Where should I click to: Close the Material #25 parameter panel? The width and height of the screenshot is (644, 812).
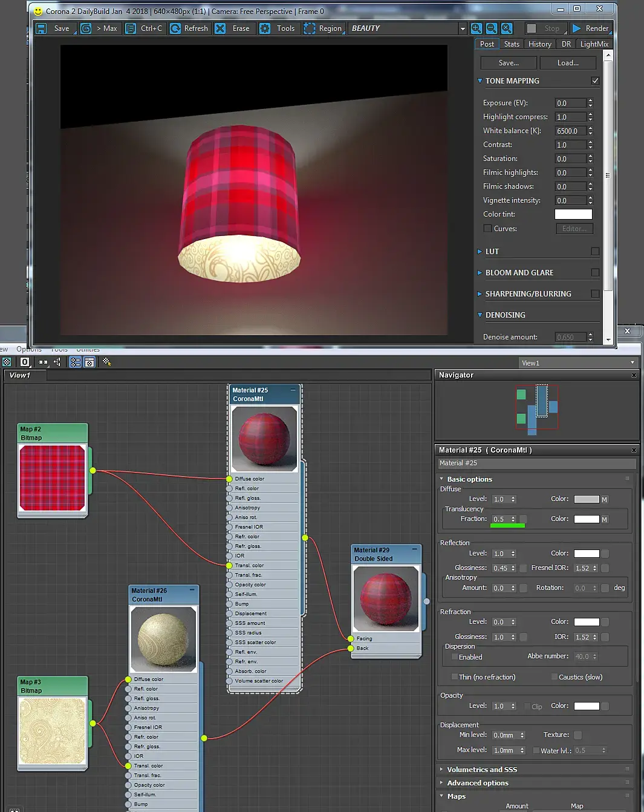[x=634, y=450]
